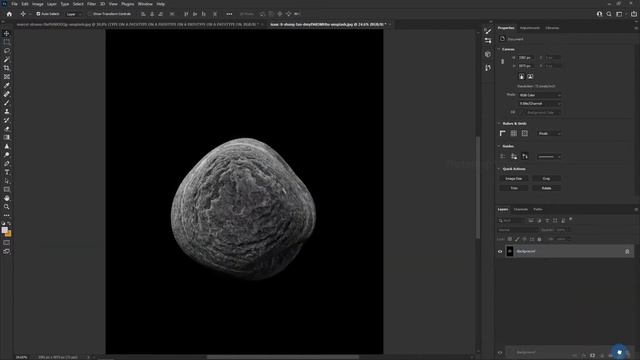
Task: Open the guide line style dropdown
Action: coord(549,156)
